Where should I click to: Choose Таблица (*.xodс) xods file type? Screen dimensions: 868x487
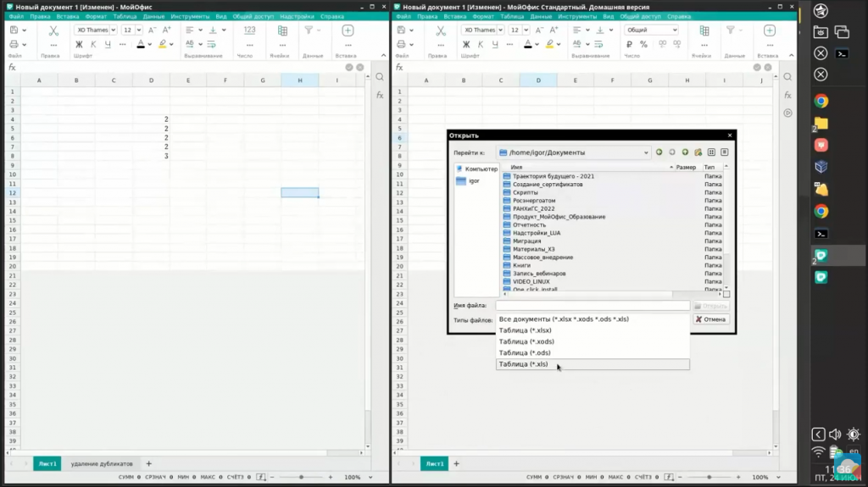click(593, 341)
